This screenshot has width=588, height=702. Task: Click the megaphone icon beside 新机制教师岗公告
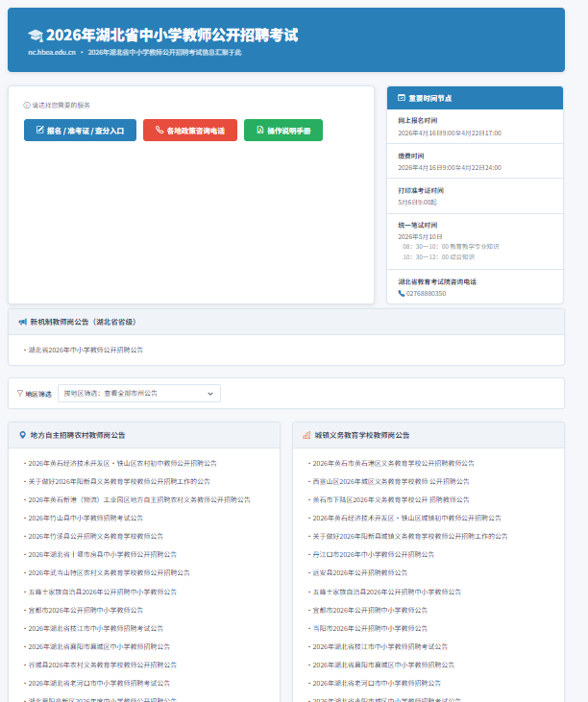point(22,323)
